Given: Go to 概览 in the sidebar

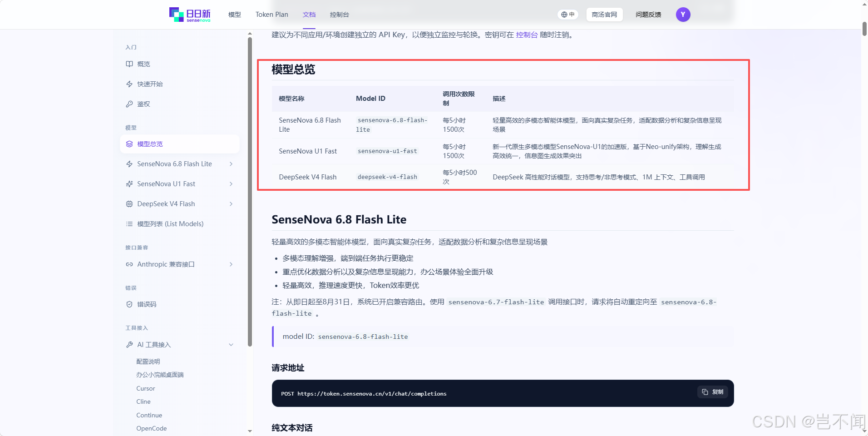Looking at the screenshot, I should (143, 64).
